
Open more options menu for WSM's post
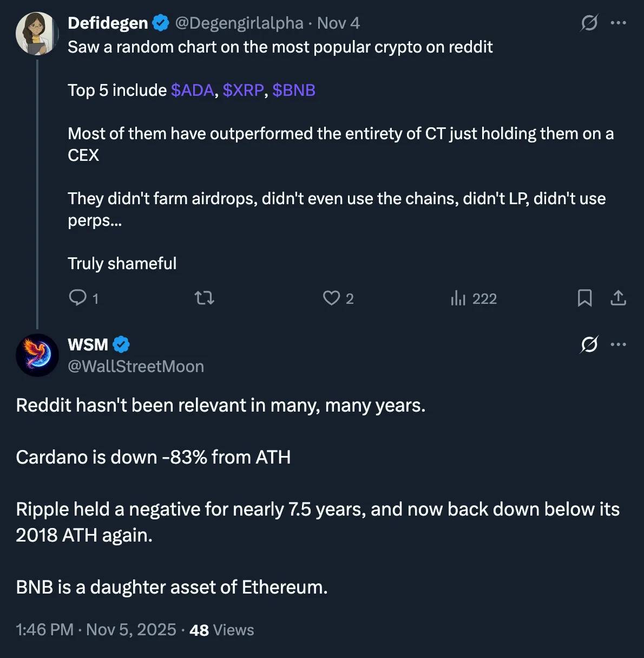coord(618,344)
